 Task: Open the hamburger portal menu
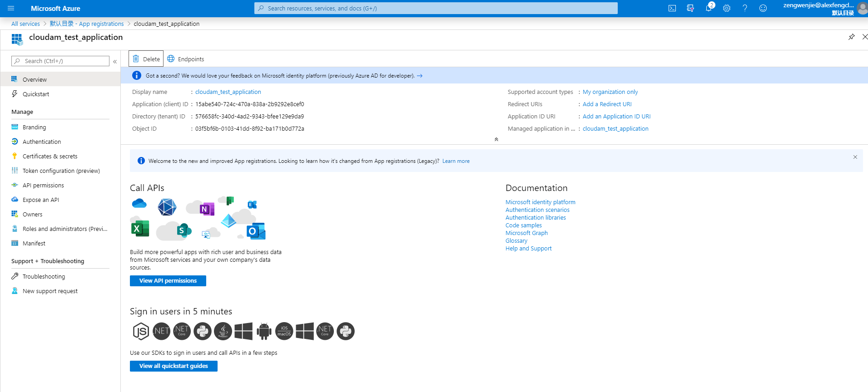[x=11, y=8]
